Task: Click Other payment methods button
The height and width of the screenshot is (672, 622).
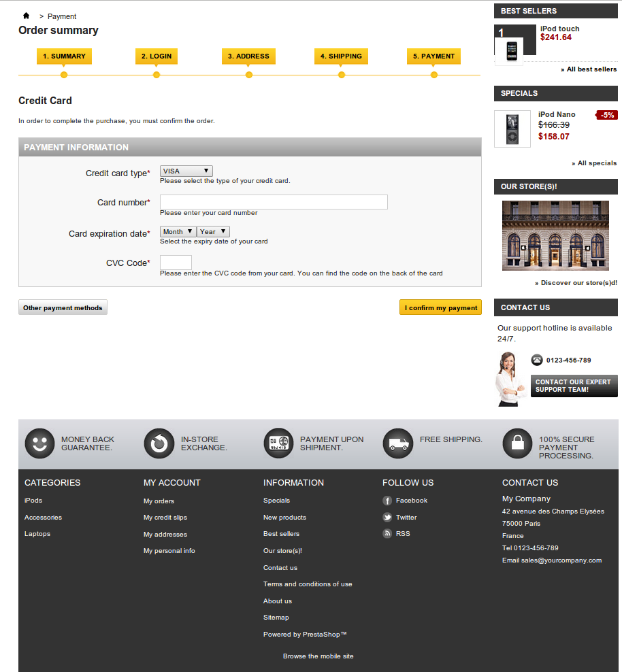Action: (63, 308)
